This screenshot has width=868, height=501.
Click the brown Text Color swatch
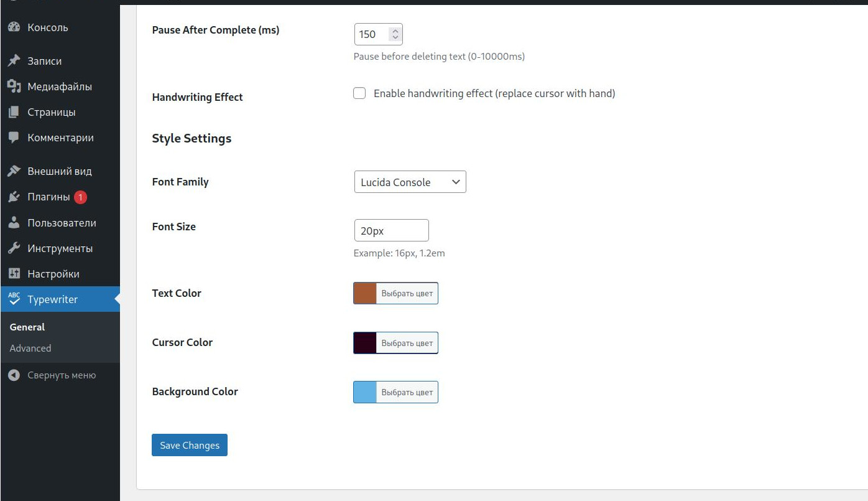[365, 293]
